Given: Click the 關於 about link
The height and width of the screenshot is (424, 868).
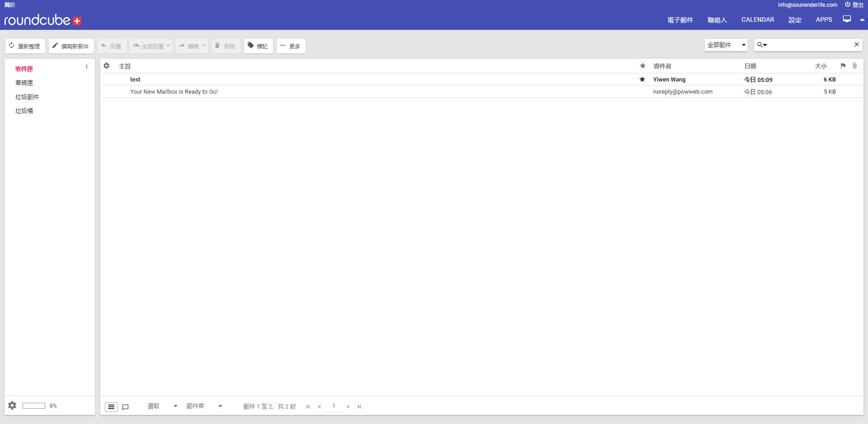Looking at the screenshot, I should 10,5.
